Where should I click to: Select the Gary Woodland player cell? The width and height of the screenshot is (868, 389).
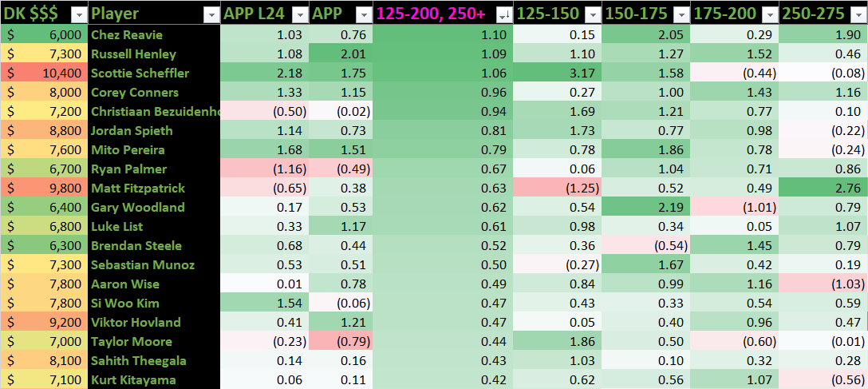[x=154, y=207]
